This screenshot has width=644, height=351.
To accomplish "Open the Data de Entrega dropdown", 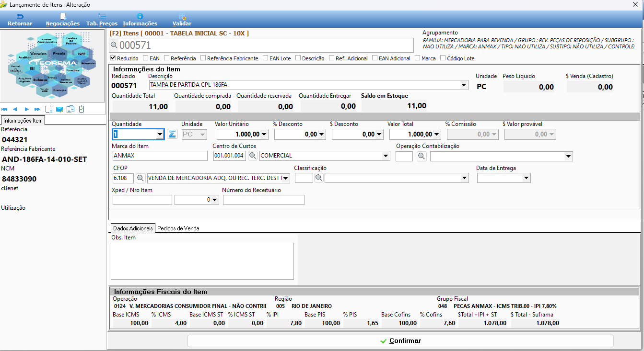I will coord(527,178).
